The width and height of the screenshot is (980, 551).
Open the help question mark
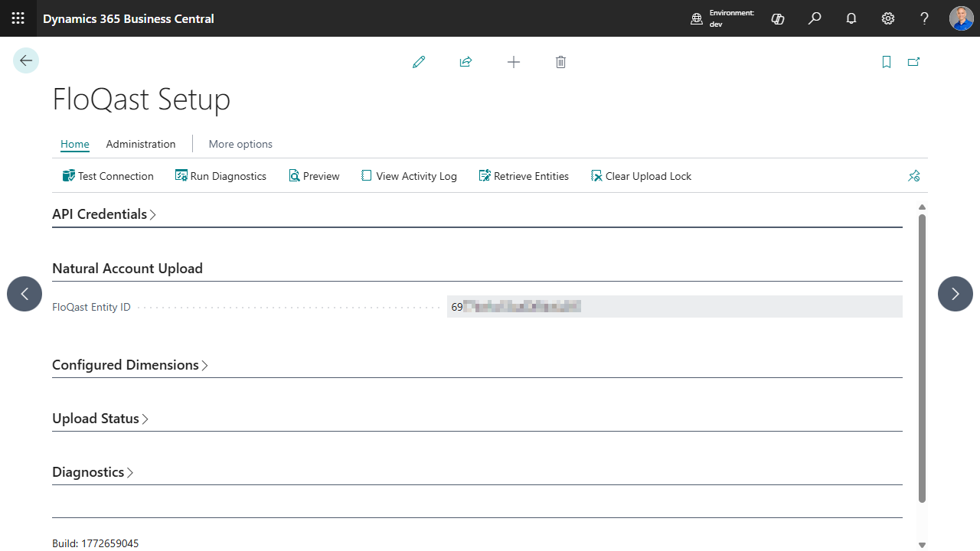[x=925, y=18]
